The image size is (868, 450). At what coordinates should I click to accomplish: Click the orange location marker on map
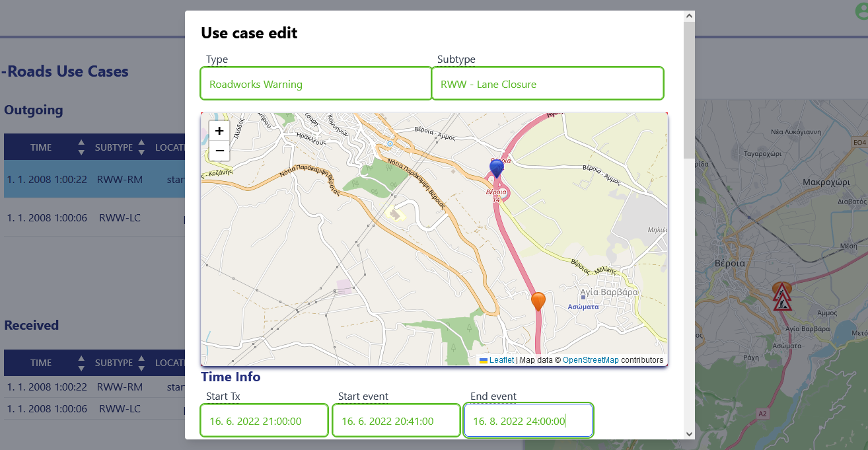point(538,301)
